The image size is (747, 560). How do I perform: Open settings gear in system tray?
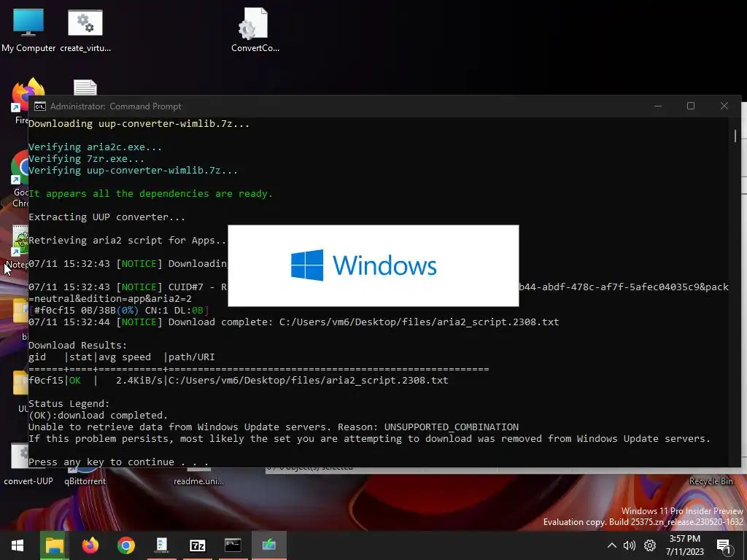pos(650,545)
